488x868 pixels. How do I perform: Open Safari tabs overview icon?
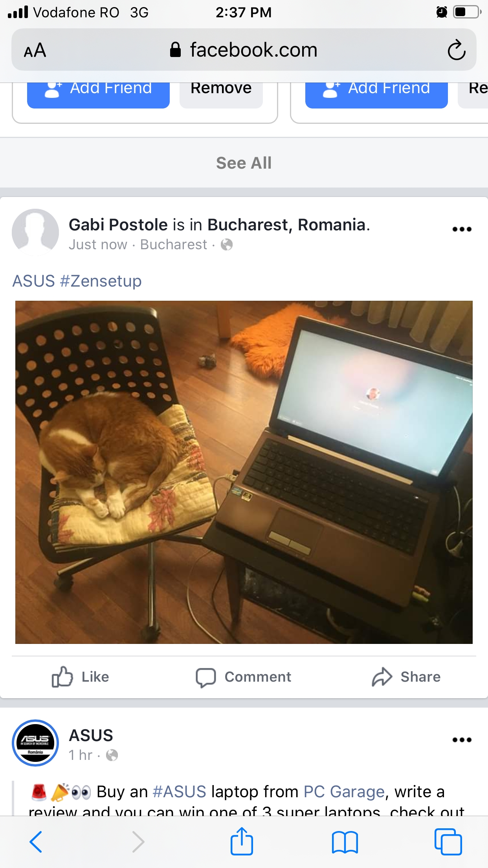pyautogui.click(x=448, y=842)
